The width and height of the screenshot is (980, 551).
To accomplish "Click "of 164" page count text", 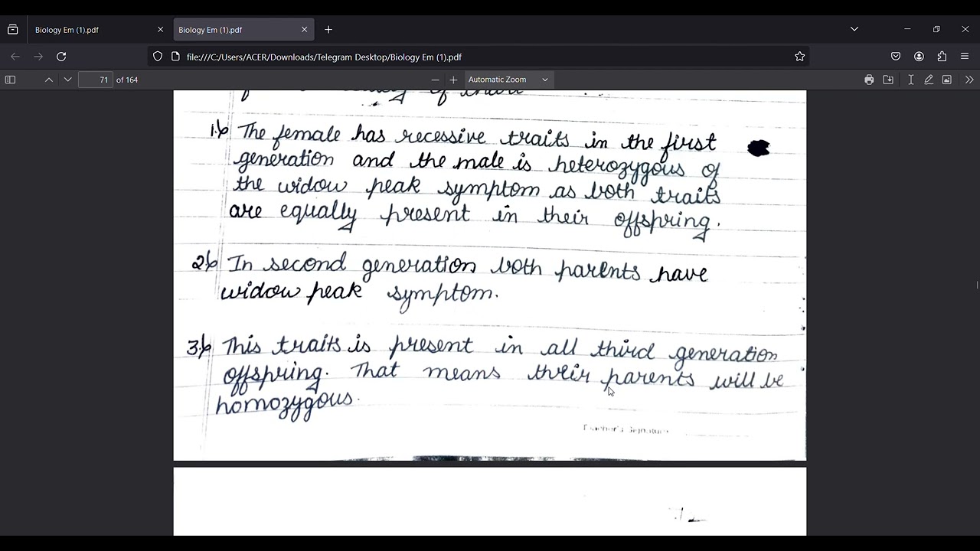I will [127, 80].
